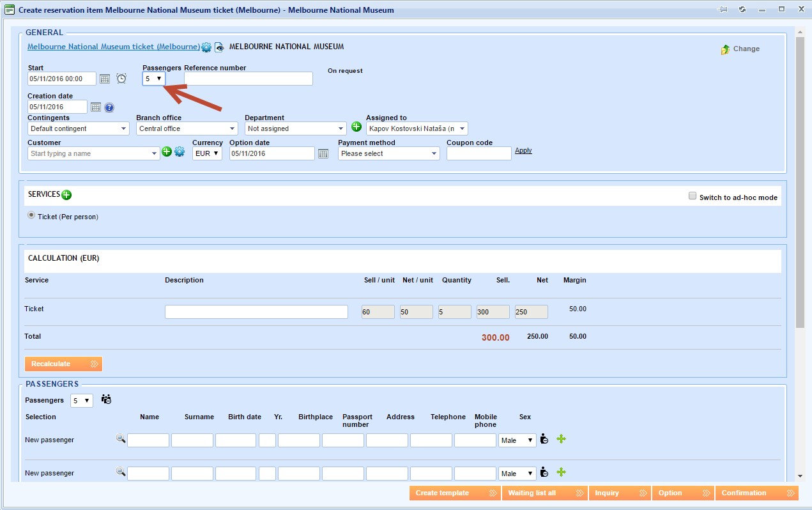Add new department with green plus icon
The height and width of the screenshot is (510, 812).
(356, 127)
